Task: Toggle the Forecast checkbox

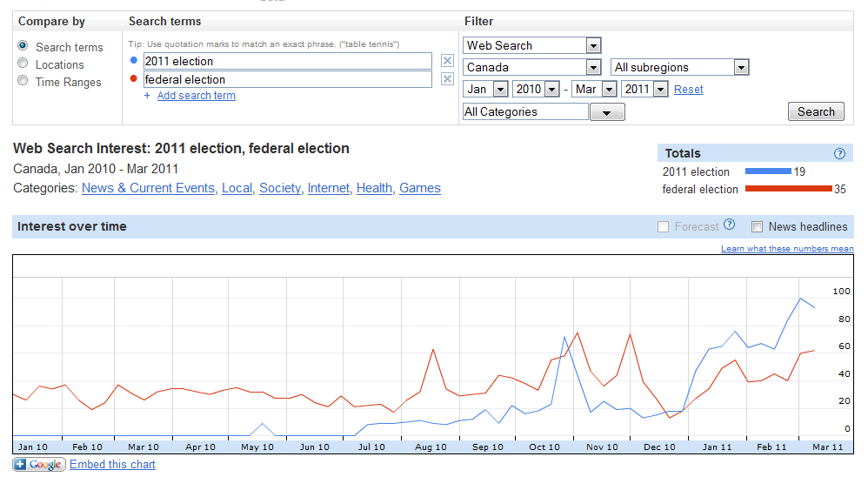Action: (x=663, y=226)
